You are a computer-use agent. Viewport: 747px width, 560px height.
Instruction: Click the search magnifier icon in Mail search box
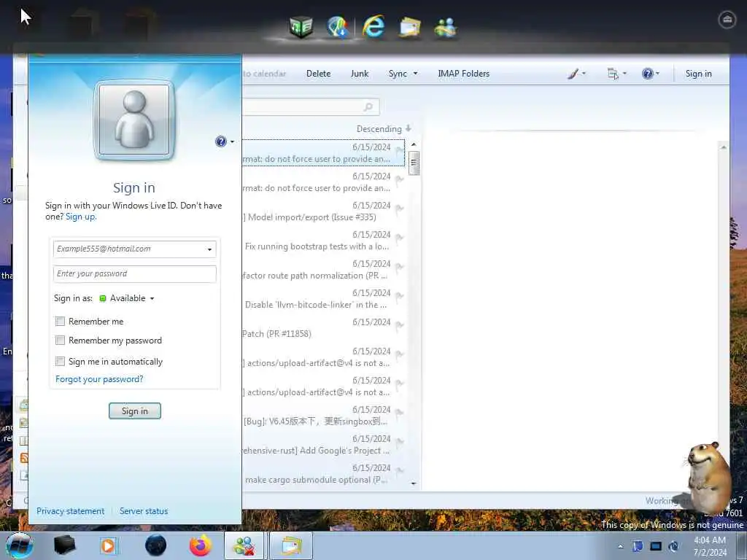(x=368, y=106)
